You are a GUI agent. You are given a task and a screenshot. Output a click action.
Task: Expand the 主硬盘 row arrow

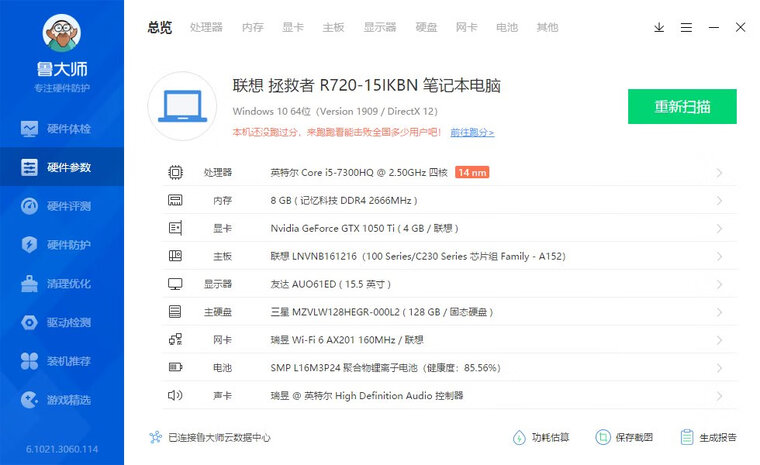coord(719,312)
